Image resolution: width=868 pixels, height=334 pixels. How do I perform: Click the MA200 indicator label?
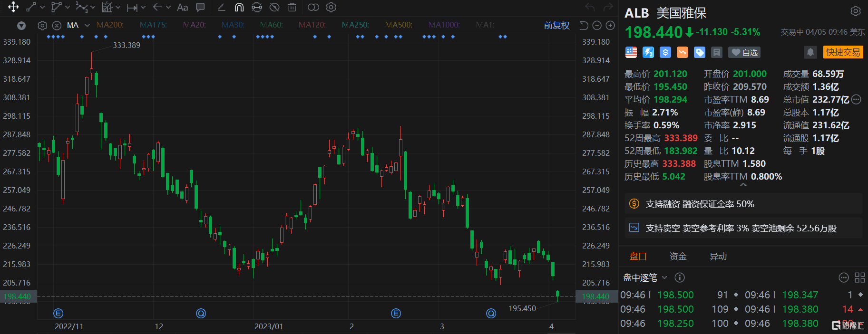click(x=110, y=25)
